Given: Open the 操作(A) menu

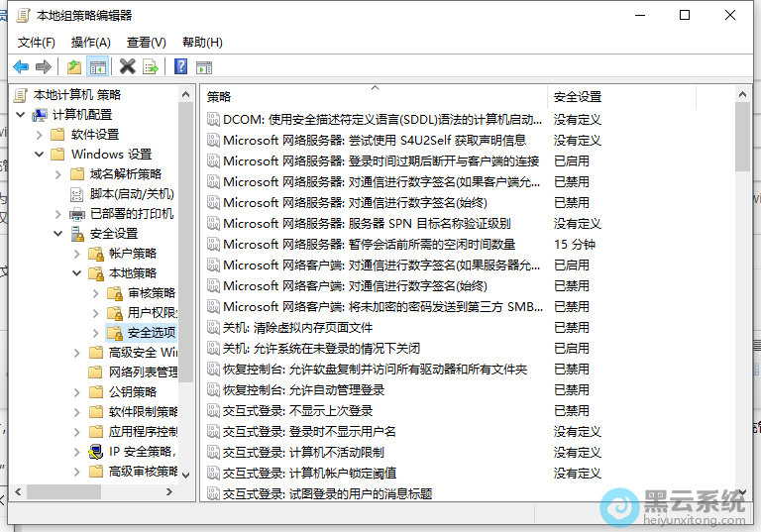Looking at the screenshot, I should 91,43.
